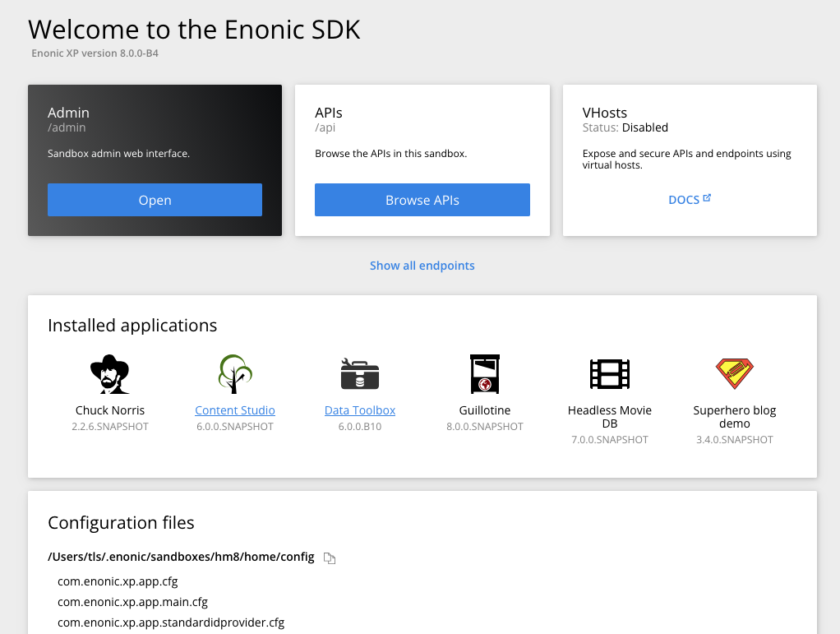Click 'Sandbox admin web interface.' text
The height and width of the screenshot is (634, 840).
tap(119, 153)
